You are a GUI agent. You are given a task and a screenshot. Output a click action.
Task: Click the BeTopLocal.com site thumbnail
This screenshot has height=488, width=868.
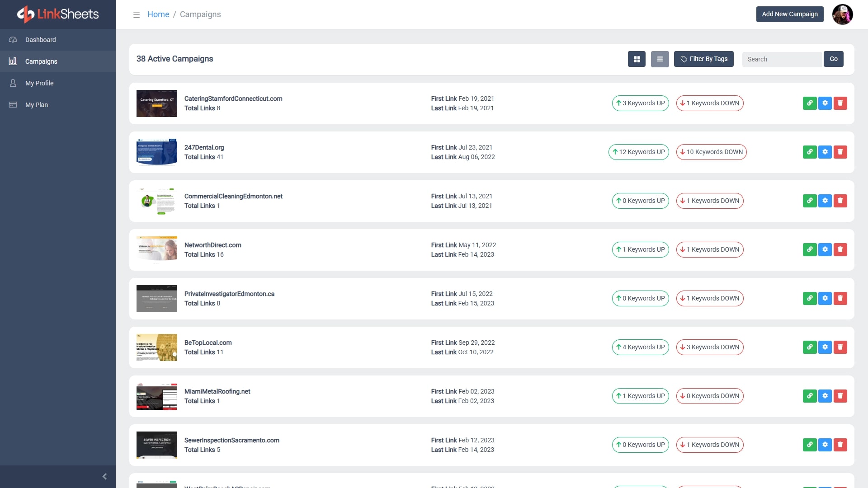(x=157, y=347)
